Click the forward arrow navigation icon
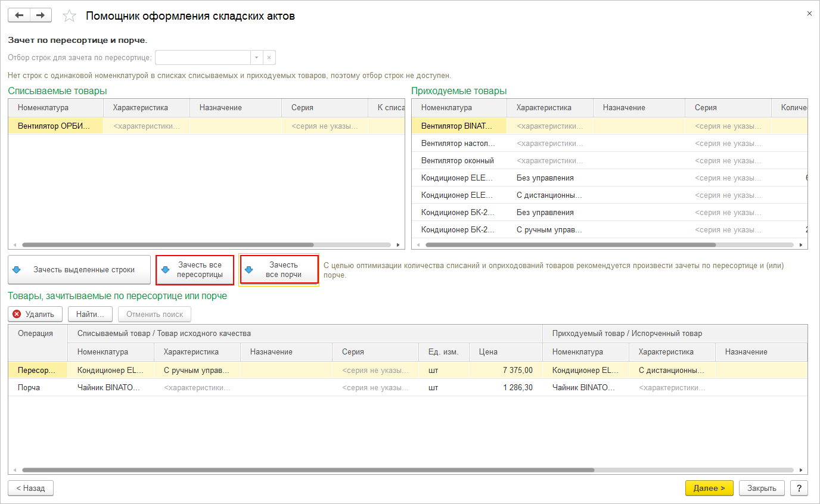Viewport: 820px width, 504px height. point(41,15)
